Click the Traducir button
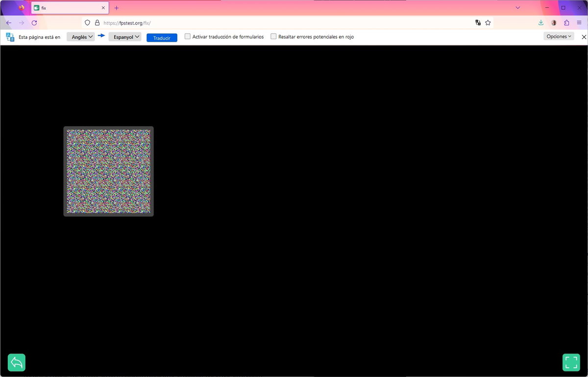Viewport: 588px width, 377px height. pos(162,38)
